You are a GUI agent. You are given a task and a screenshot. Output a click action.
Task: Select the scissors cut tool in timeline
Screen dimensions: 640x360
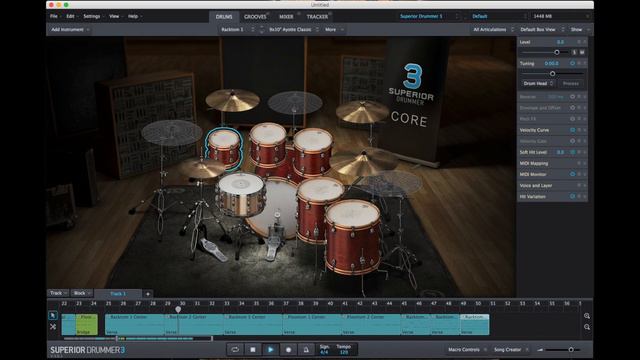[x=53, y=327]
